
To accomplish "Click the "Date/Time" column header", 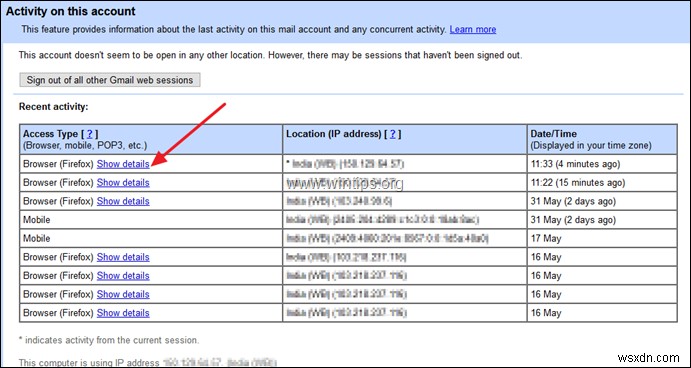I will tap(554, 134).
